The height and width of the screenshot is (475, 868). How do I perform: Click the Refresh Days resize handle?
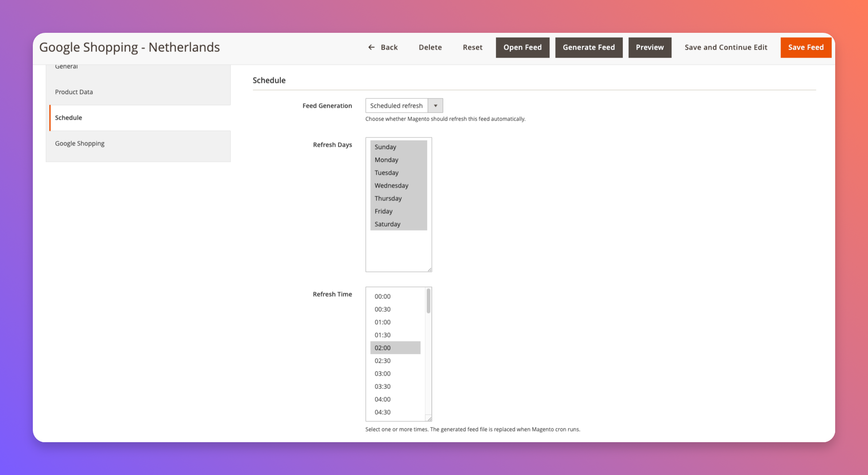(x=429, y=269)
